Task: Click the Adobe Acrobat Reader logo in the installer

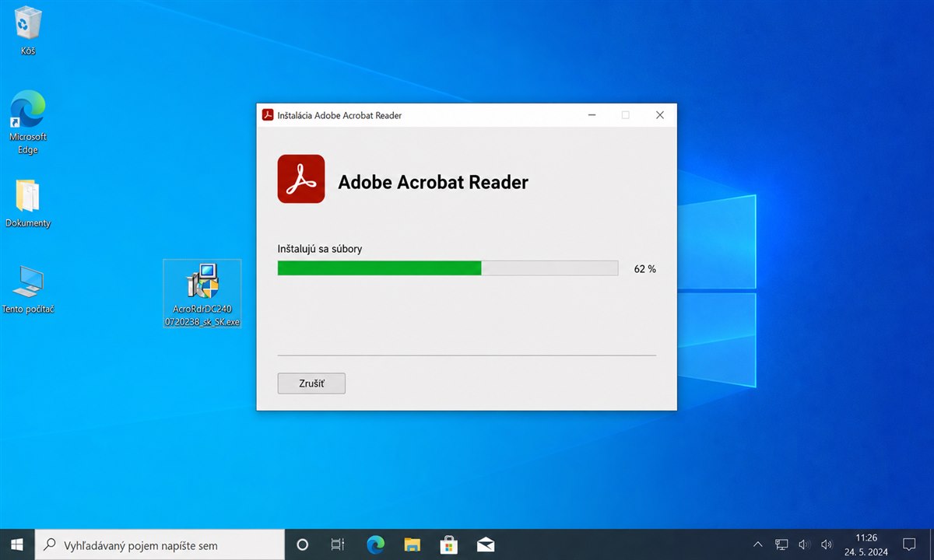Action: click(301, 179)
